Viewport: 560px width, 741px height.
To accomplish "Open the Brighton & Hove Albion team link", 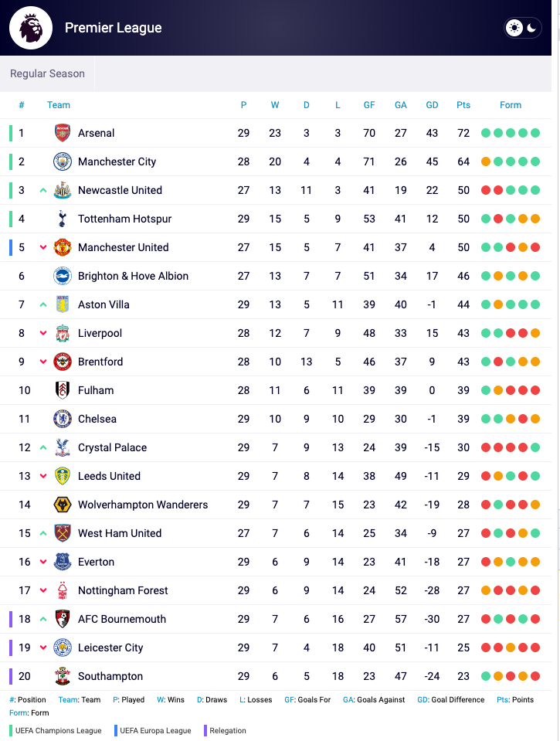I will [x=133, y=276].
